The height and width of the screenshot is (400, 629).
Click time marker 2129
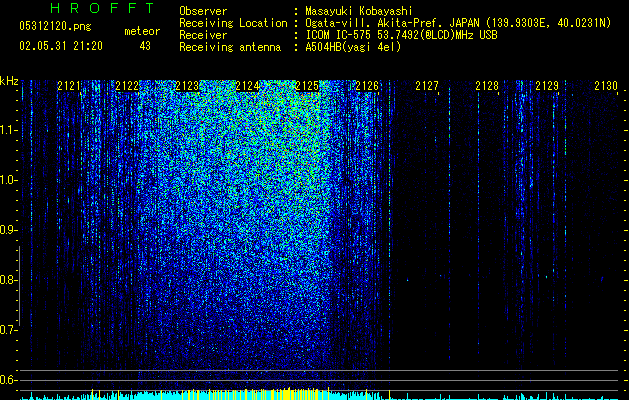(547, 86)
